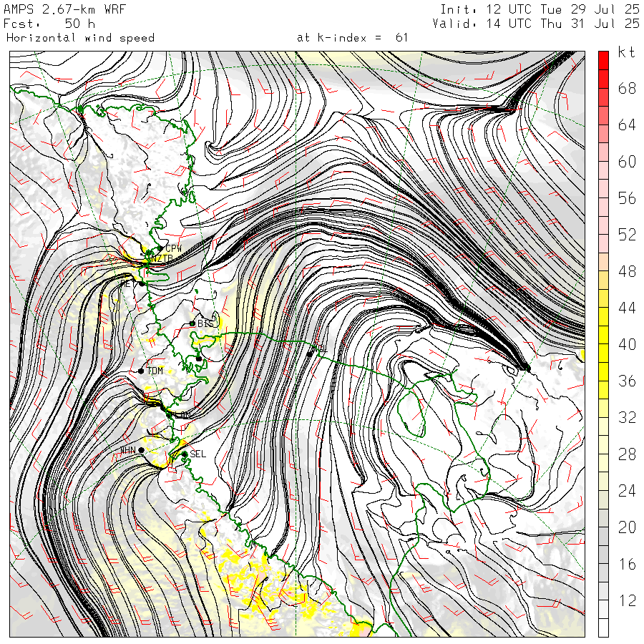Click the 28 value on the color scale

pos(627,454)
